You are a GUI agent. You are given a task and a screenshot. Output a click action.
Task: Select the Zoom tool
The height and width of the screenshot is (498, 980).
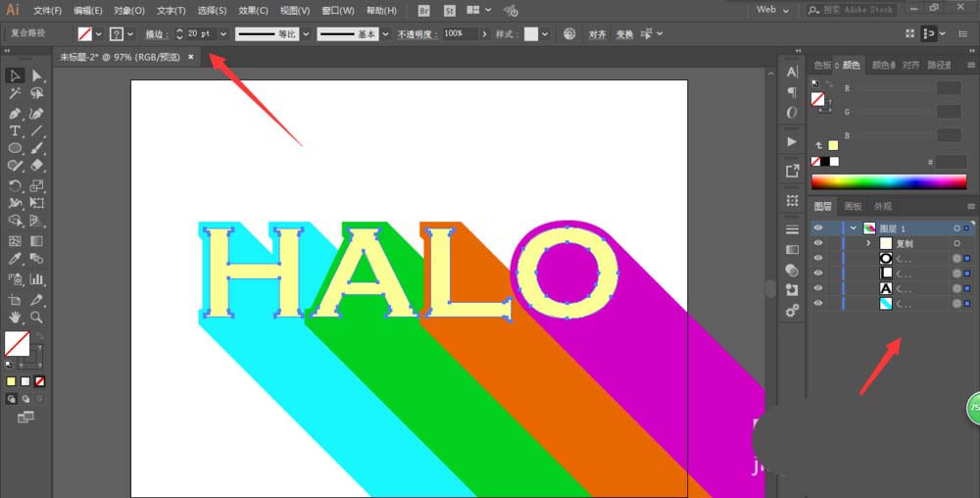37,318
